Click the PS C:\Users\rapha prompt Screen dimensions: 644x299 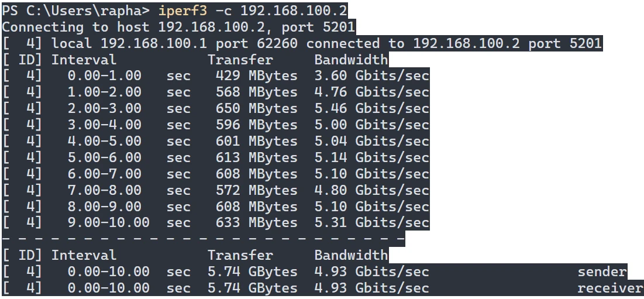pyautogui.click(x=76, y=11)
